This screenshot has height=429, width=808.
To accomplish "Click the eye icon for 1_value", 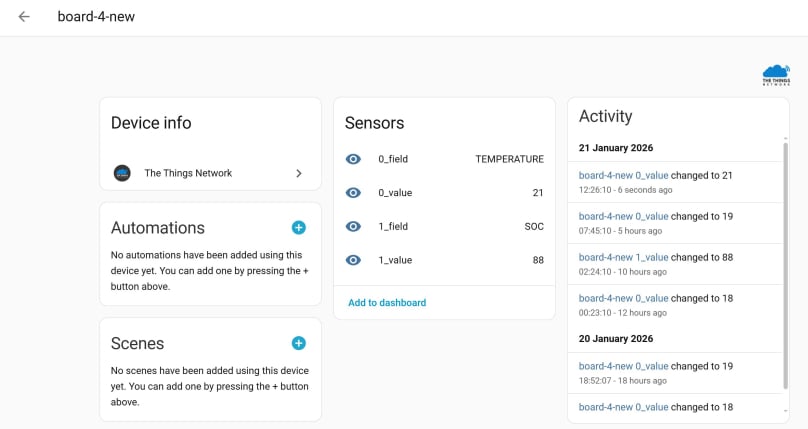I will pos(353,260).
